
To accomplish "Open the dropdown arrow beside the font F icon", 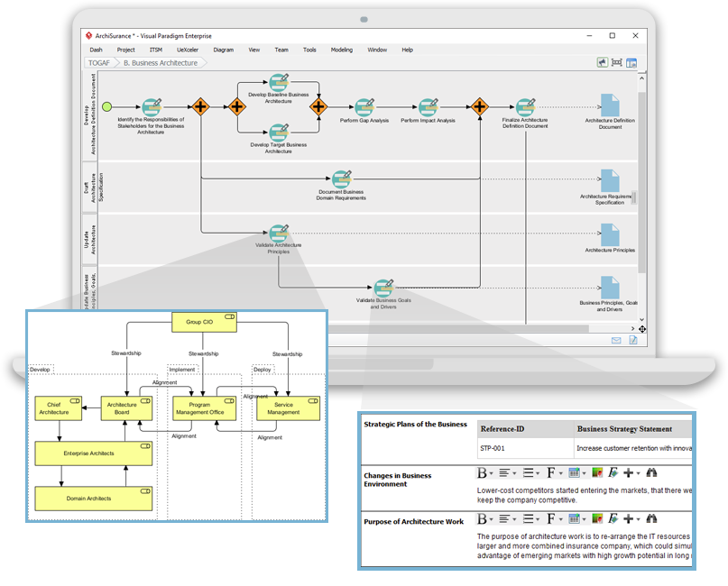I will pyautogui.click(x=559, y=473).
